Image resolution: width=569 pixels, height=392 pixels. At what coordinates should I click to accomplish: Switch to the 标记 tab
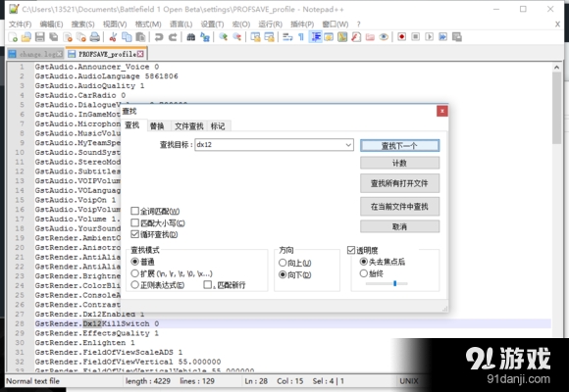[218, 126]
